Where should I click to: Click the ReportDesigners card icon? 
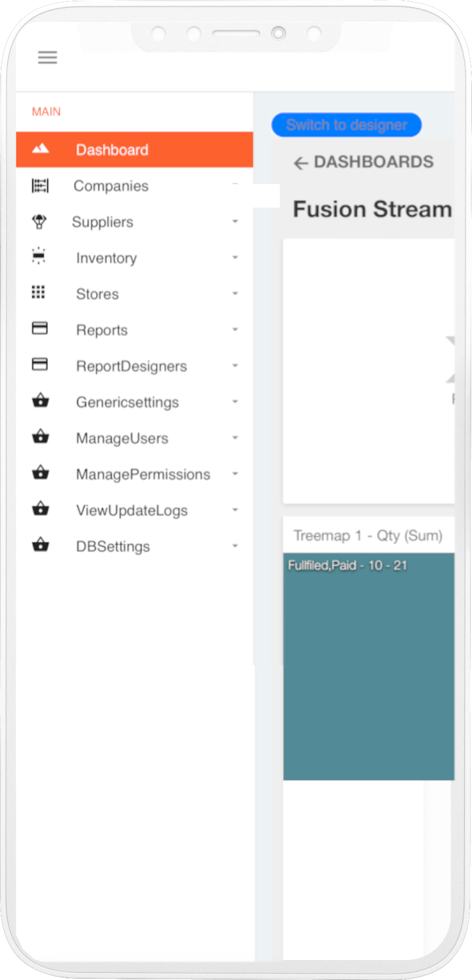39,365
